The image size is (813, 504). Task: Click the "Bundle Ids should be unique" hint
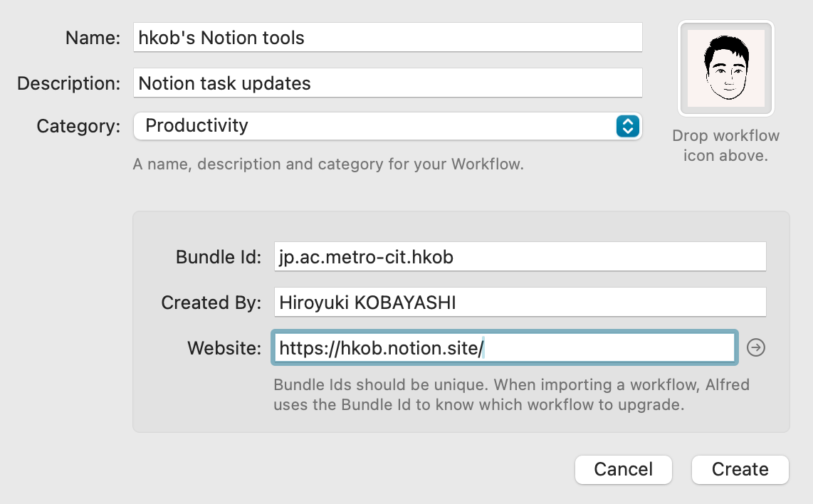(511, 395)
